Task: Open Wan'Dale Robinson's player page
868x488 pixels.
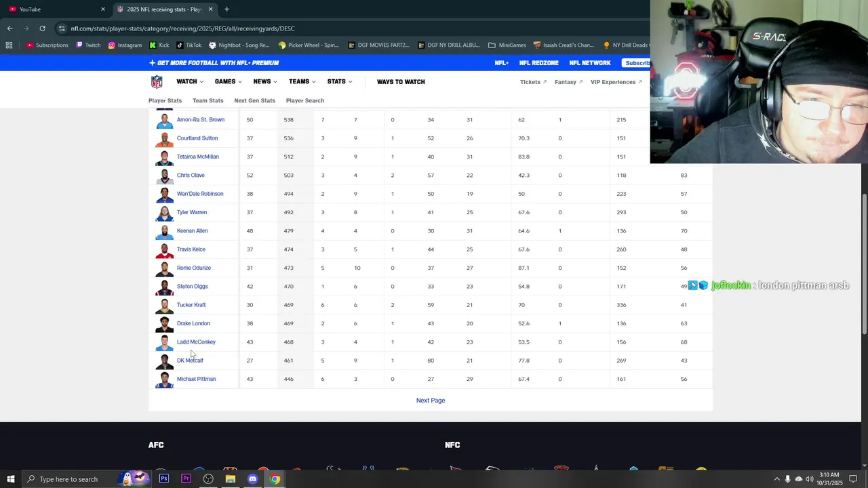Action: pos(200,194)
